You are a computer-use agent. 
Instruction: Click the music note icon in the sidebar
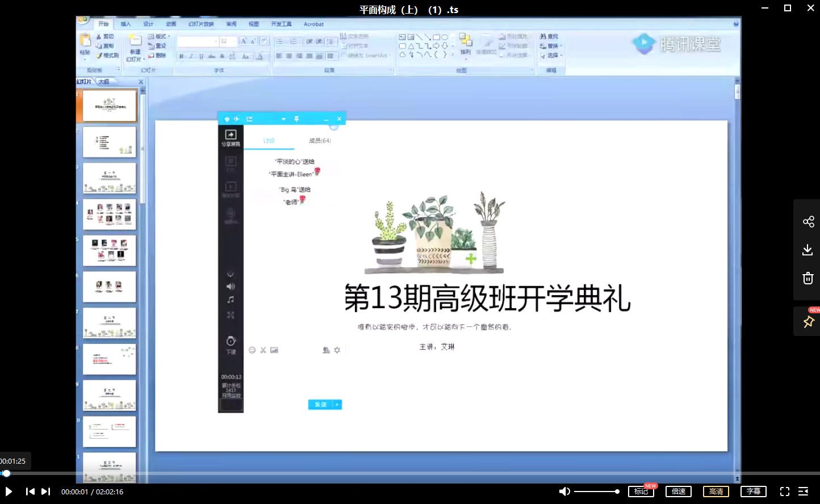point(231,300)
